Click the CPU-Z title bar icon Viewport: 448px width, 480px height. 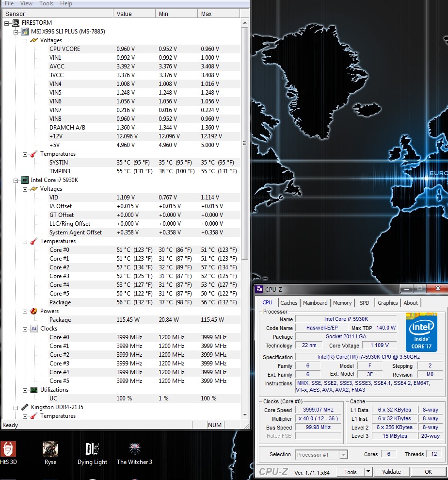[x=259, y=289]
